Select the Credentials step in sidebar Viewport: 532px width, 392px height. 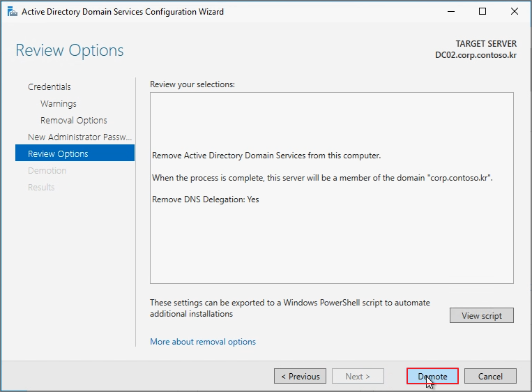pos(50,87)
